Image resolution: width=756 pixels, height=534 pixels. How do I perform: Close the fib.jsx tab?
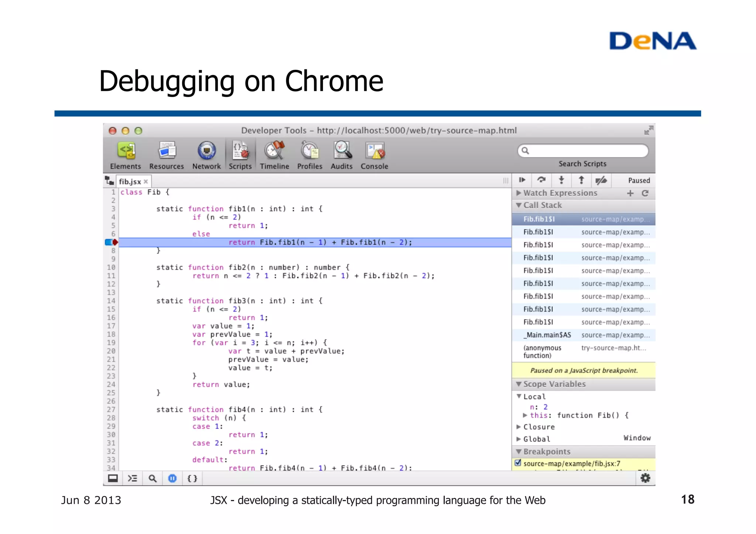coord(146,182)
